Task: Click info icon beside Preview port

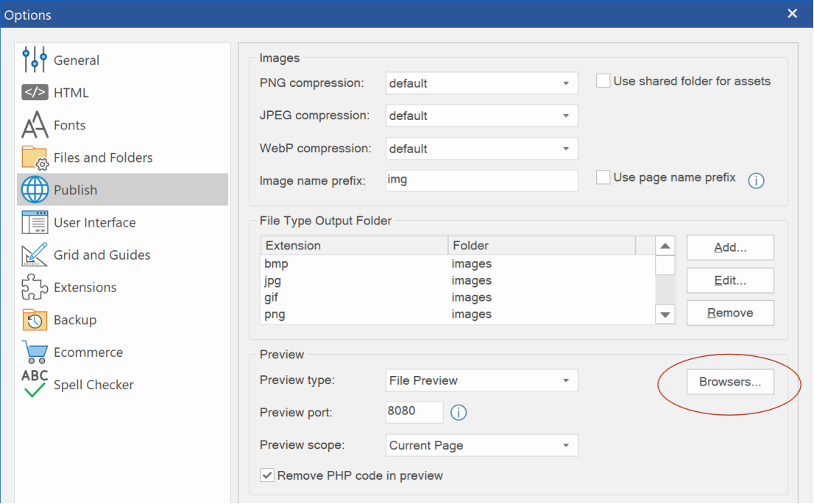Action: [459, 413]
